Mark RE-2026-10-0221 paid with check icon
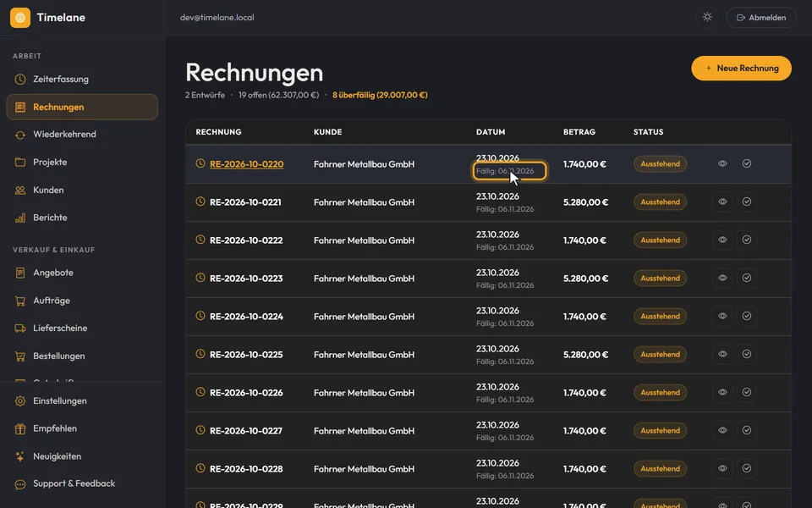This screenshot has height=508, width=812. click(747, 202)
